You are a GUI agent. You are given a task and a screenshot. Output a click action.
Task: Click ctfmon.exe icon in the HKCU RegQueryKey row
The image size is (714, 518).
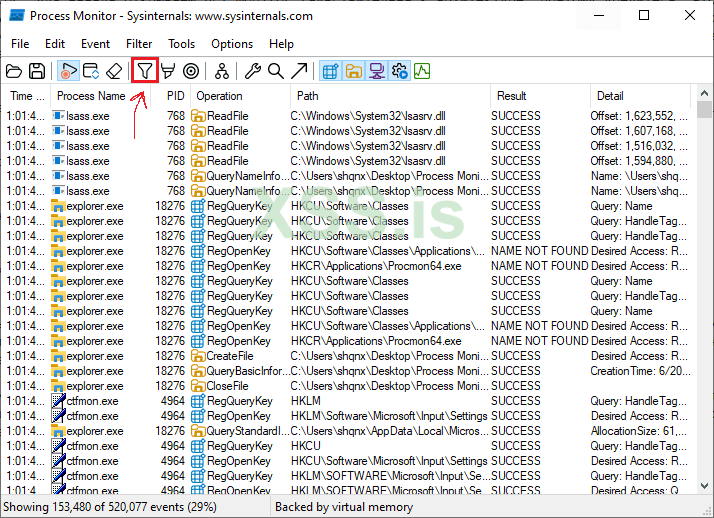(x=58, y=446)
